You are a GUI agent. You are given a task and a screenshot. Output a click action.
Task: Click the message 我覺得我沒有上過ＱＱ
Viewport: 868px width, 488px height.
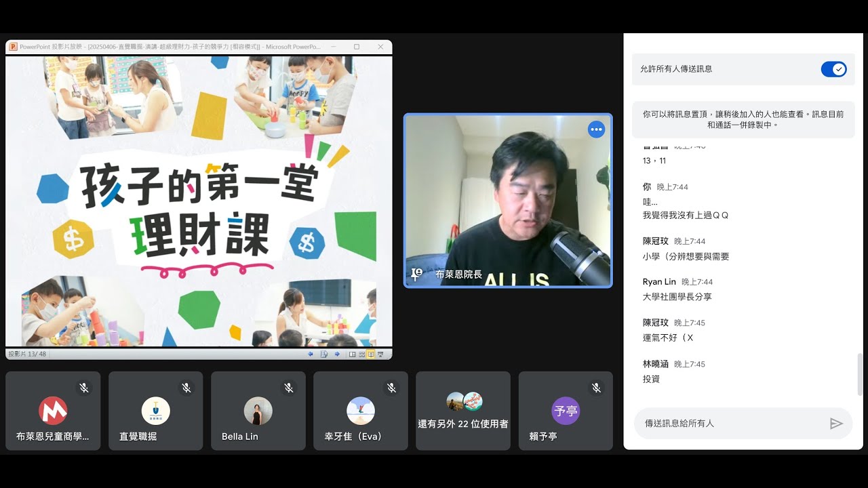pyautogui.click(x=686, y=215)
